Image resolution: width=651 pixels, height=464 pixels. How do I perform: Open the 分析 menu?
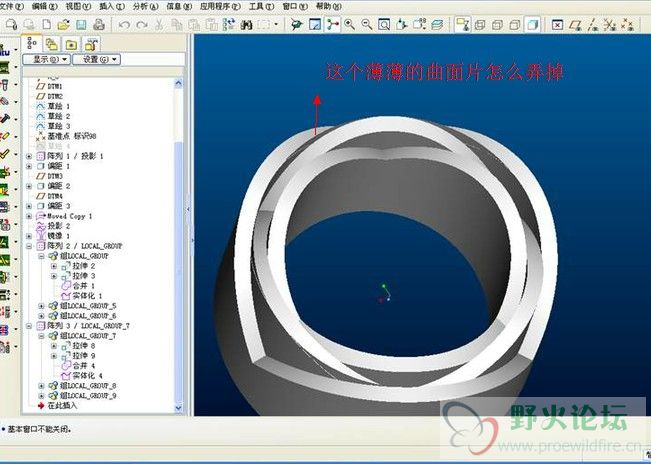[146, 7]
